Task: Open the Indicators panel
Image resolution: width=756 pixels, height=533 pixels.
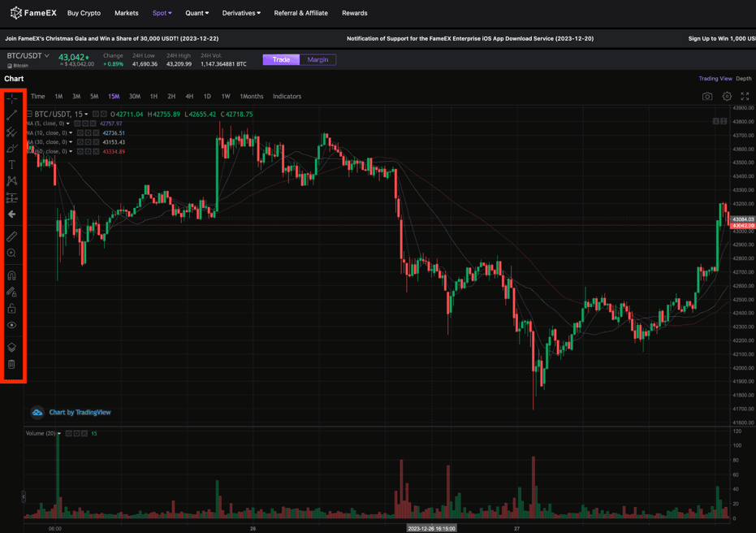Action: 287,97
